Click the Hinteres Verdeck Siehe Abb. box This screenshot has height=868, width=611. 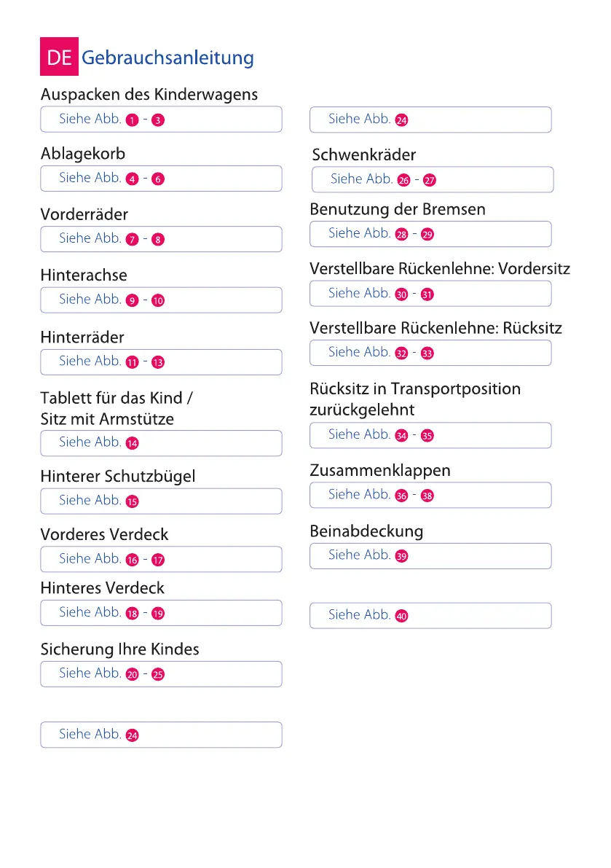click(x=161, y=613)
